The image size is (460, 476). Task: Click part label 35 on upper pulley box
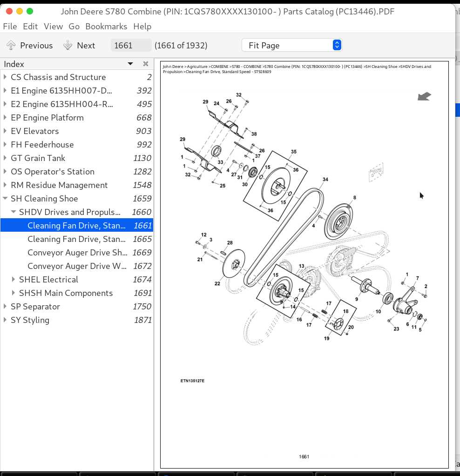pos(294,152)
